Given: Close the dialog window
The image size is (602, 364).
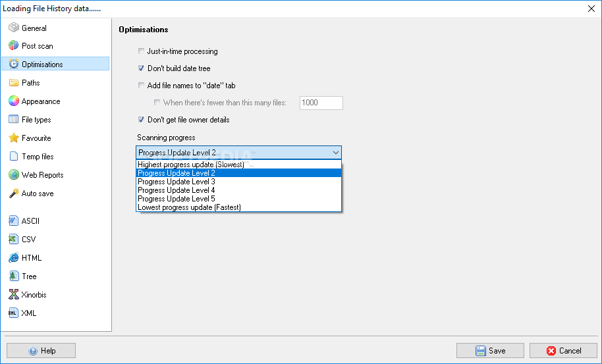Looking at the screenshot, I should pos(591,9).
